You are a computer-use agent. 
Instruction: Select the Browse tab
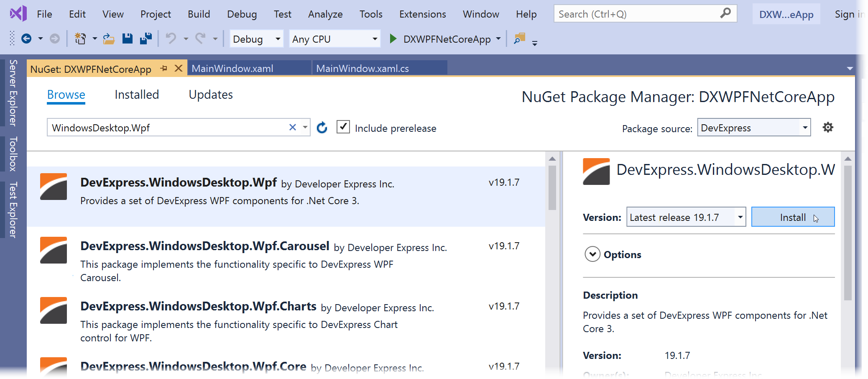coord(66,95)
